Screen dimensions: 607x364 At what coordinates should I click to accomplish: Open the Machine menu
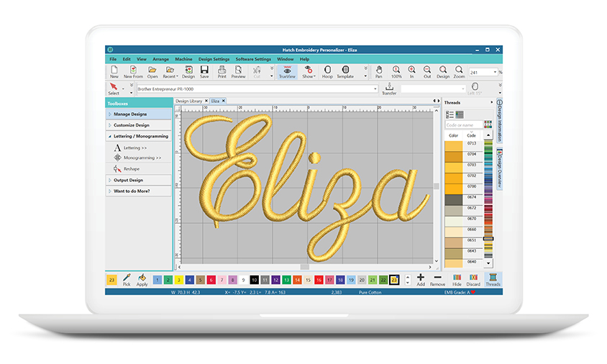click(183, 59)
